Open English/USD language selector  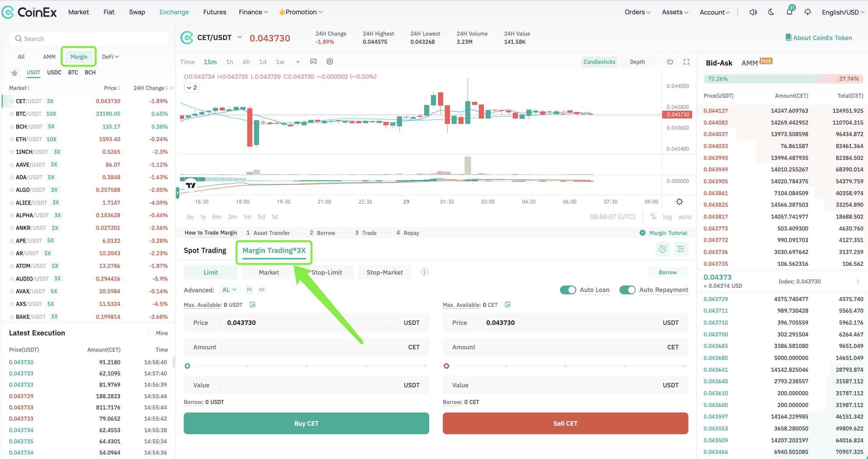click(x=843, y=12)
